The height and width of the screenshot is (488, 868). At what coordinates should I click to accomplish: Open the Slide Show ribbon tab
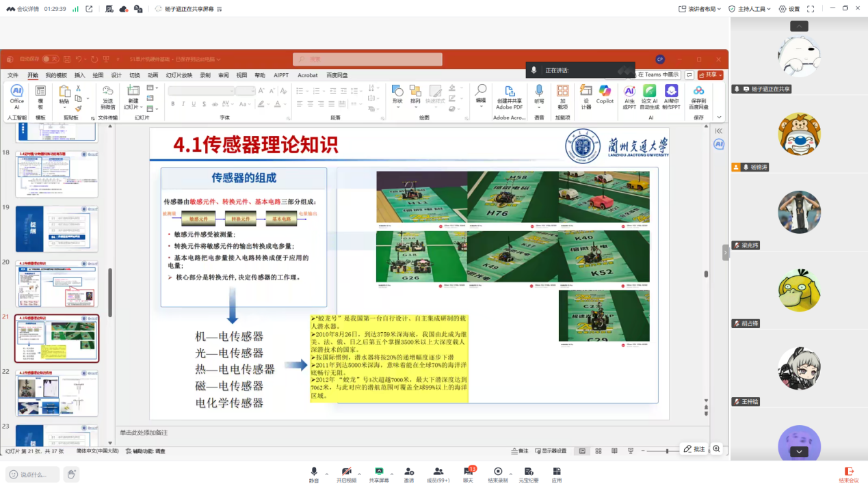(179, 75)
